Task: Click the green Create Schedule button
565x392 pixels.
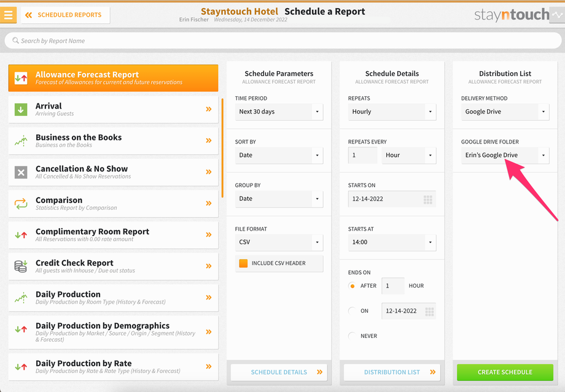Action: pyautogui.click(x=505, y=372)
